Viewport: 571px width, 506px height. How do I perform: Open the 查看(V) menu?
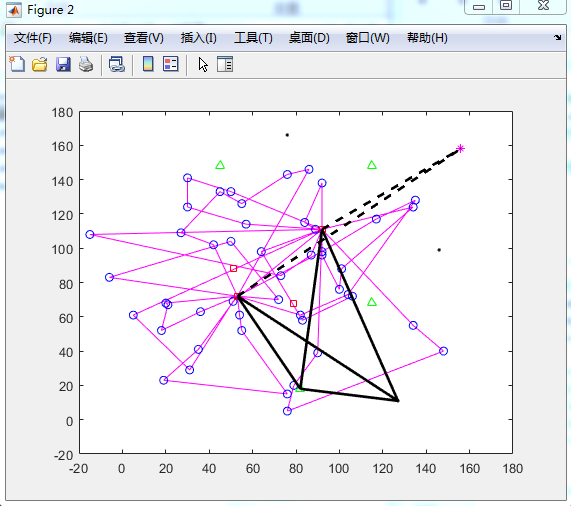(x=144, y=37)
